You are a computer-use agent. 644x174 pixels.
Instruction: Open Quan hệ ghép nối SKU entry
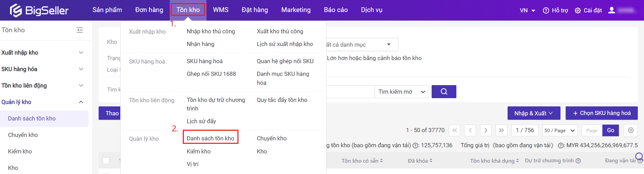point(285,61)
